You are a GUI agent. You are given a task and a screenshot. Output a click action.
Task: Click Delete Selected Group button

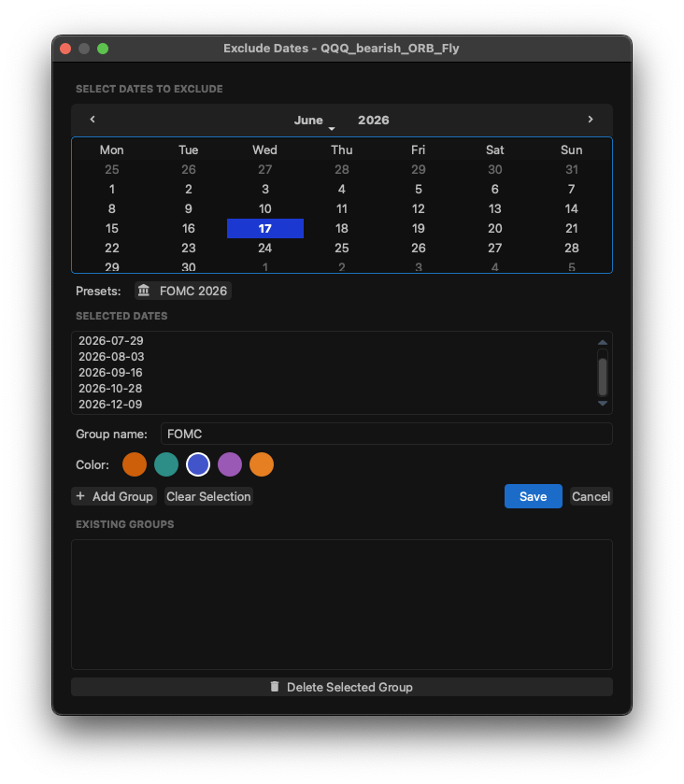tap(342, 687)
